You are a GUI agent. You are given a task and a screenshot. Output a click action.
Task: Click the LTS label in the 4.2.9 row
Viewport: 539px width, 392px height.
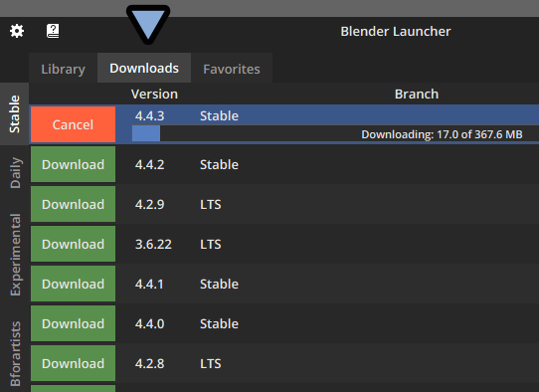(x=211, y=205)
